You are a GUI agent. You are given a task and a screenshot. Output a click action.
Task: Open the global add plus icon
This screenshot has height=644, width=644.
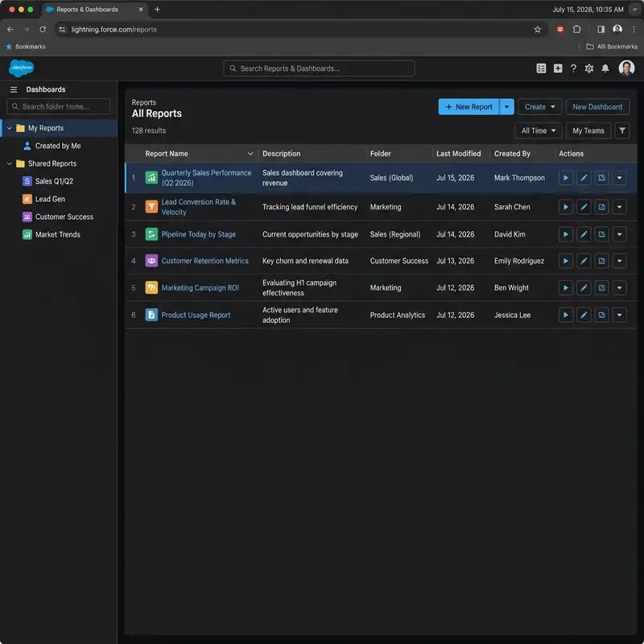557,68
